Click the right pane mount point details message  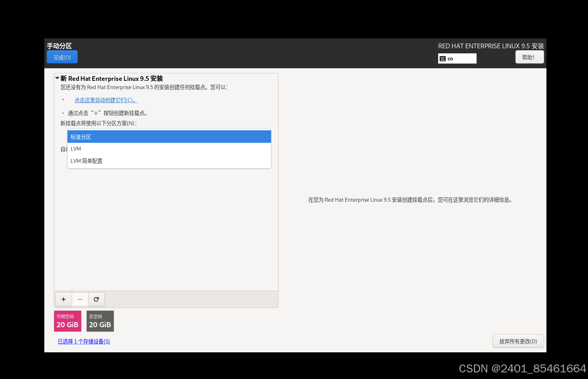(411, 200)
